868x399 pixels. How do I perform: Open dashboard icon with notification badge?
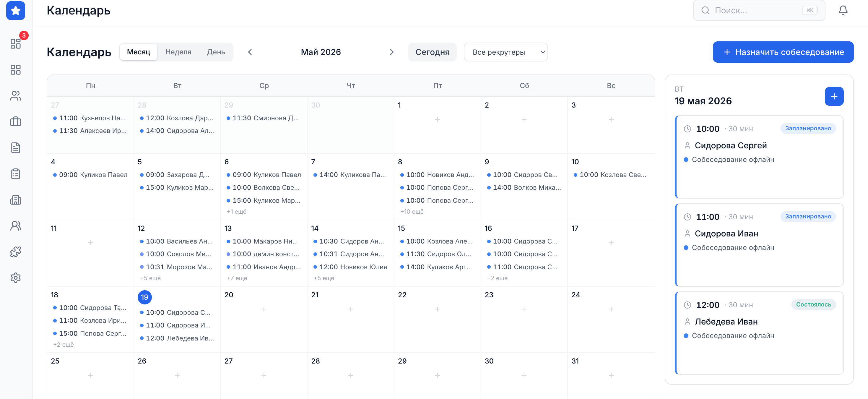[15, 43]
